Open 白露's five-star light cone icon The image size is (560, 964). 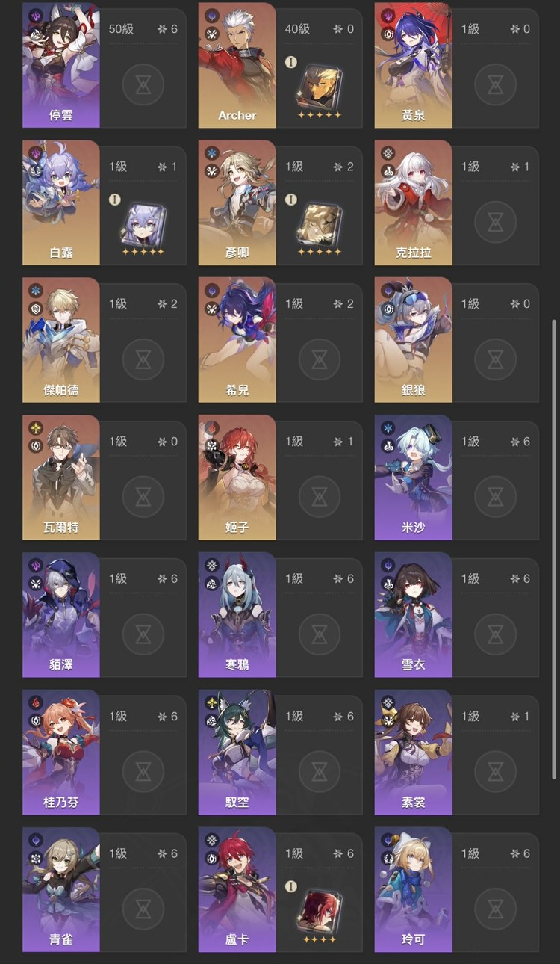[x=143, y=225]
